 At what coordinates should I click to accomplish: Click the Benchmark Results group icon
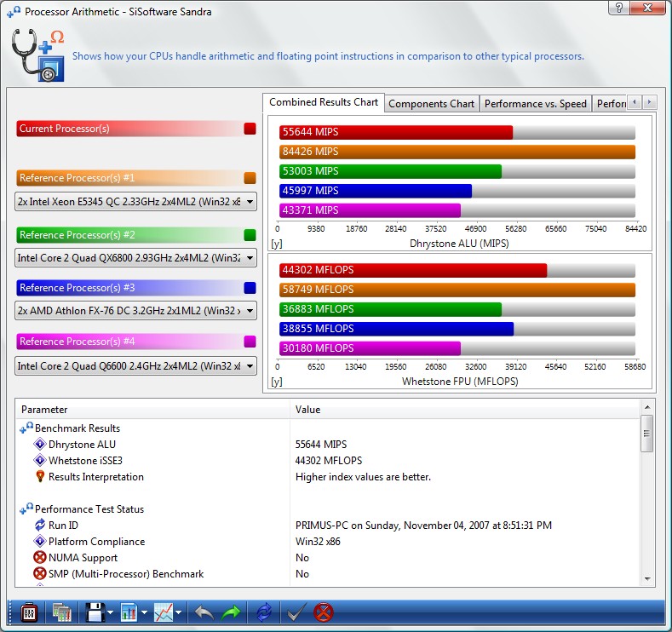pyautogui.click(x=26, y=428)
